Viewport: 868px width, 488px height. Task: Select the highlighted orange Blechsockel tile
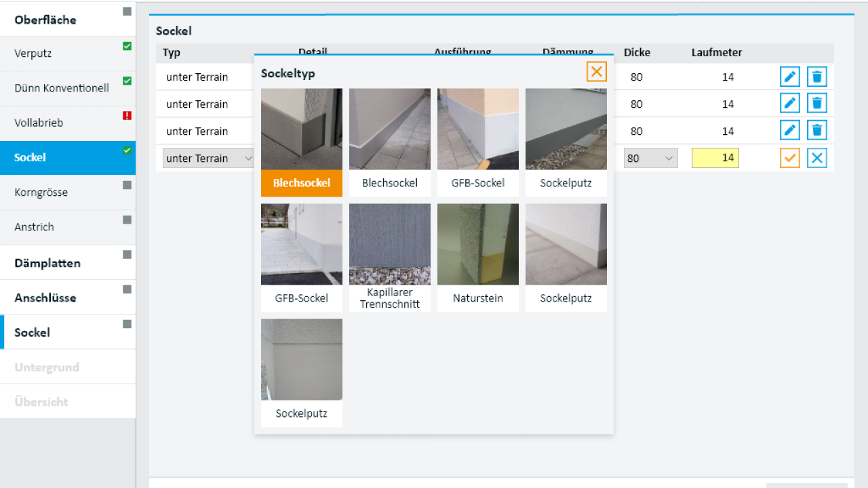click(301, 142)
